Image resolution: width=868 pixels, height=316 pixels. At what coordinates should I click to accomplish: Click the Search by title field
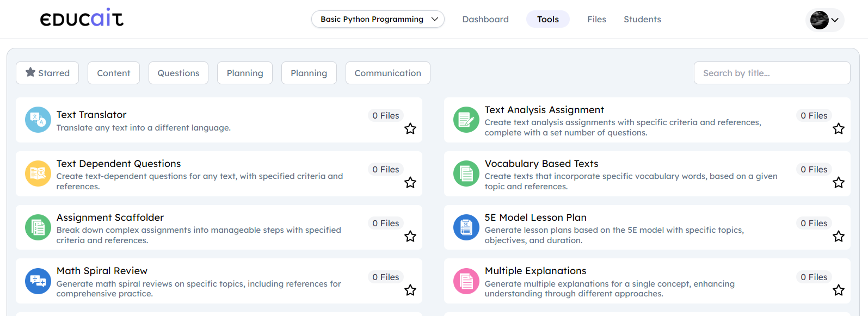tap(772, 73)
